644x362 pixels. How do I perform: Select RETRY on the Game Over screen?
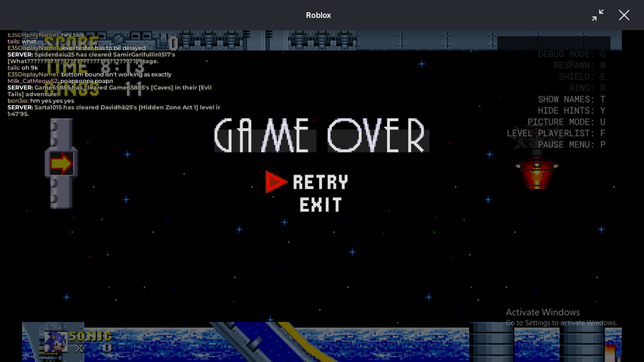[x=321, y=182]
